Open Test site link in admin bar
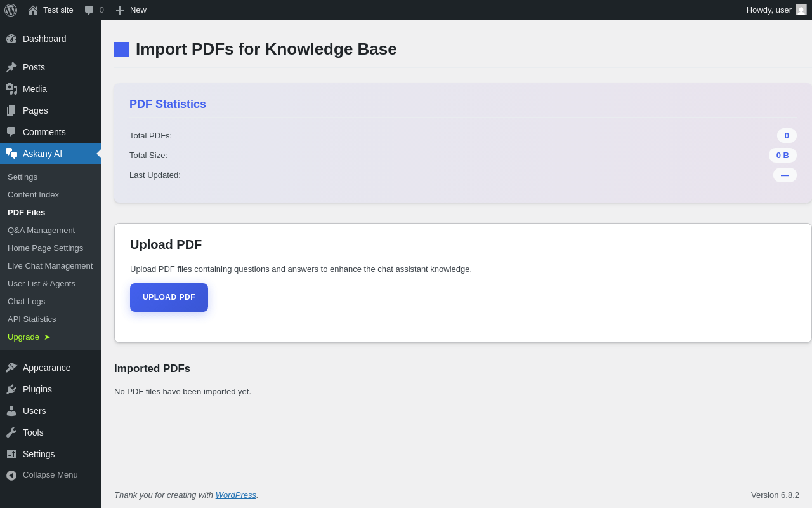Screen dimensions: 812x508 click(x=58, y=10)
